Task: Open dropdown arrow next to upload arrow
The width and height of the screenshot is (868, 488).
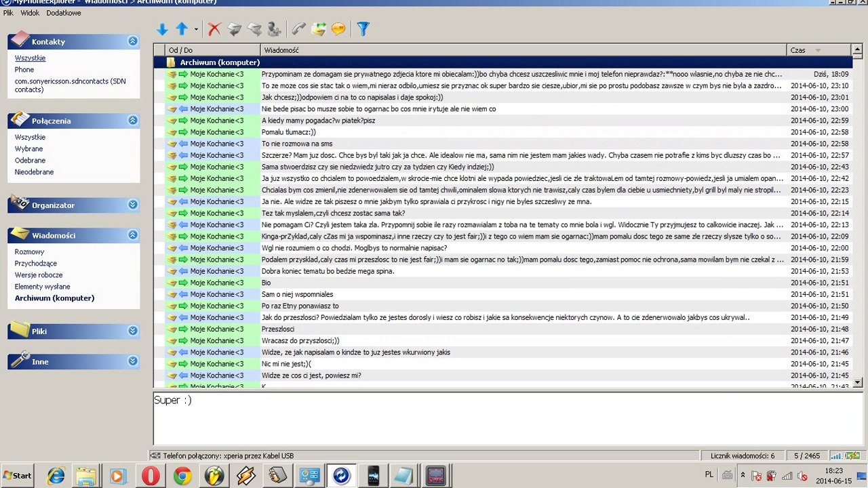Action: coord(196,30)
